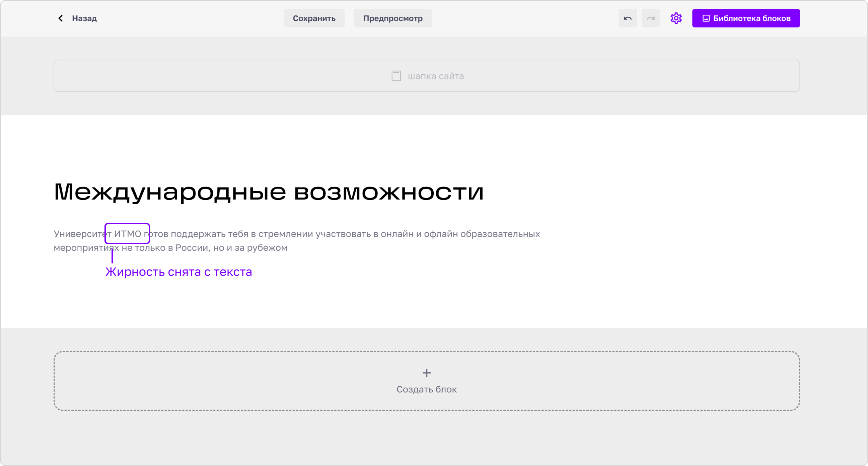Screen dimensions: 868x466
Task: Open Предпросмотр page preview
Action: [x=392, y=18]
